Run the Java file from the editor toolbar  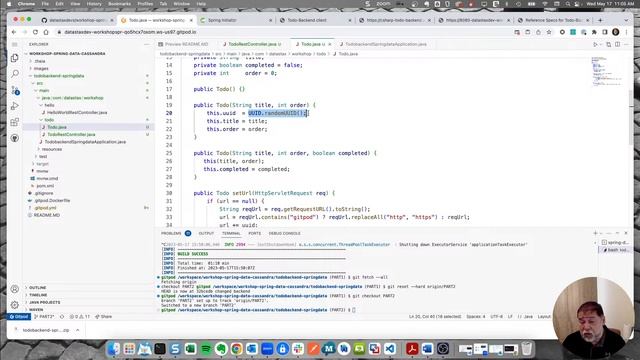pyautogui.click(x=596, y=44)
